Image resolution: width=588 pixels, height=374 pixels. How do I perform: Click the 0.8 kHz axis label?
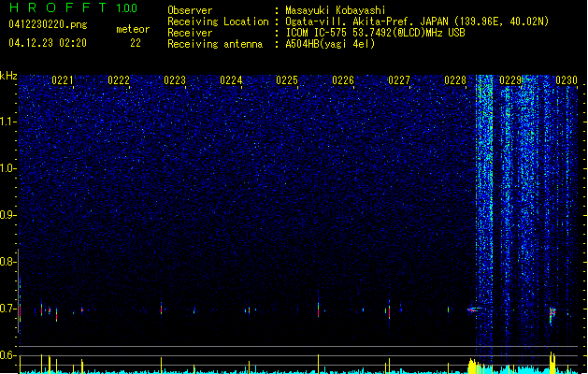click(8, 262)
